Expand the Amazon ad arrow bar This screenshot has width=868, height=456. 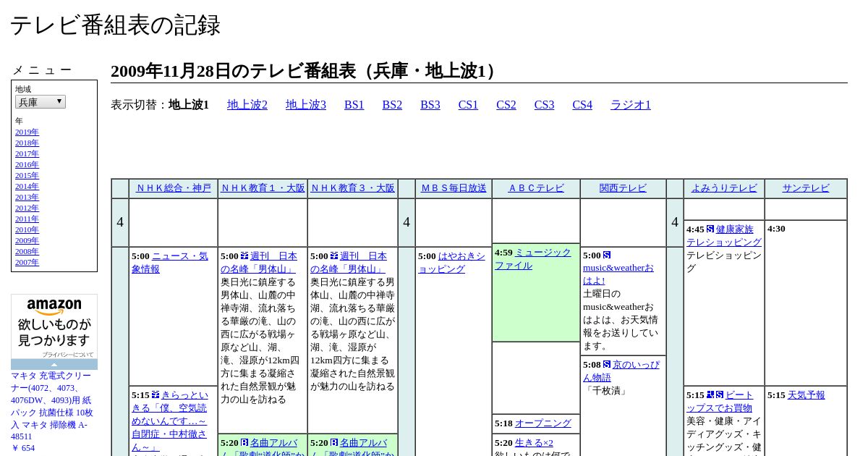pyautogui.click(x=54, y=364)
